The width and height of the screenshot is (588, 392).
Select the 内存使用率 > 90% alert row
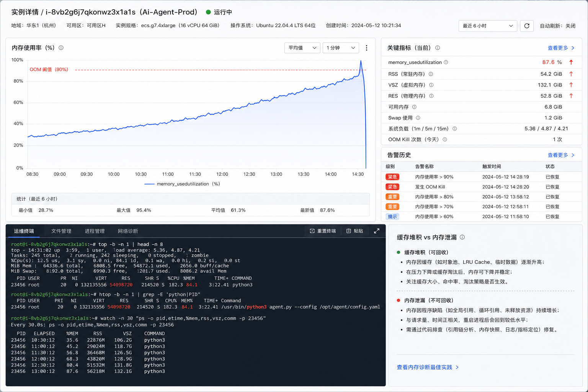(482, 177)
